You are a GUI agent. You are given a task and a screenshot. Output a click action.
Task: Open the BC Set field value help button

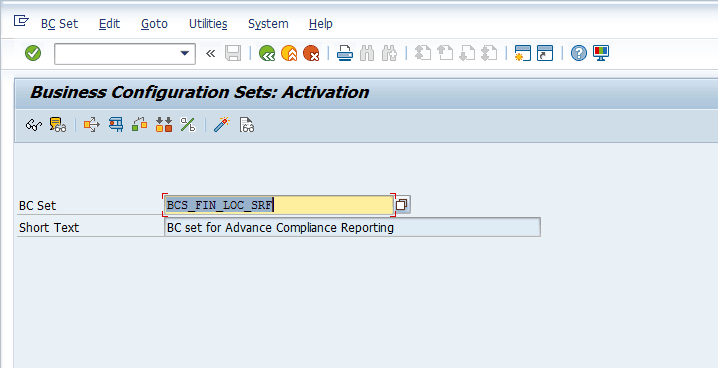(402, 205)
